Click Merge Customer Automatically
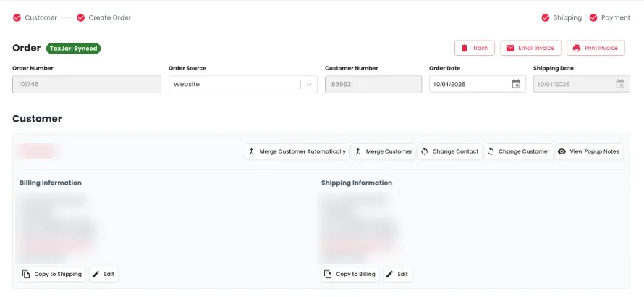 (x=297, y=151)
